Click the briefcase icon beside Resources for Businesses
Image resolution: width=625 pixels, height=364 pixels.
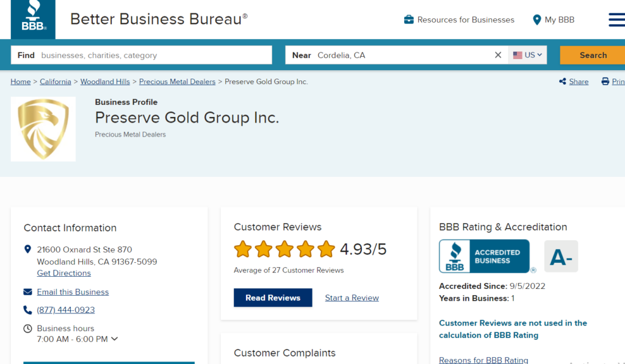point(408,20)
